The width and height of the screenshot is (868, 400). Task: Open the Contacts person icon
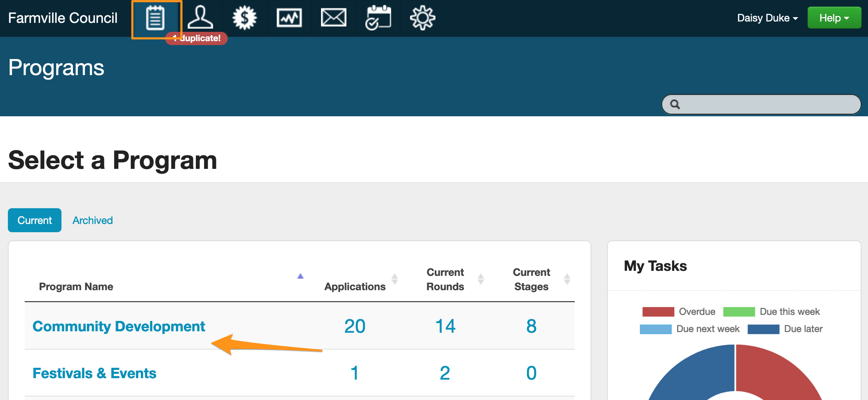click(x=200, y=18)
